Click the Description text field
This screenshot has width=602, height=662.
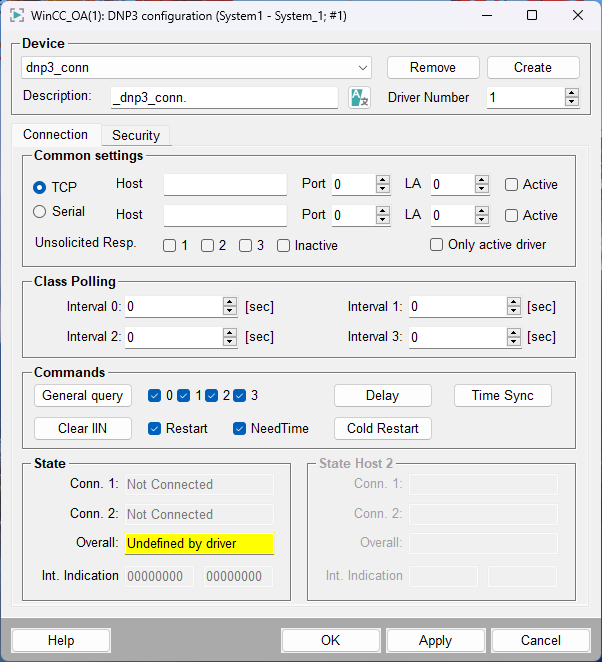[x=224, y=98]
